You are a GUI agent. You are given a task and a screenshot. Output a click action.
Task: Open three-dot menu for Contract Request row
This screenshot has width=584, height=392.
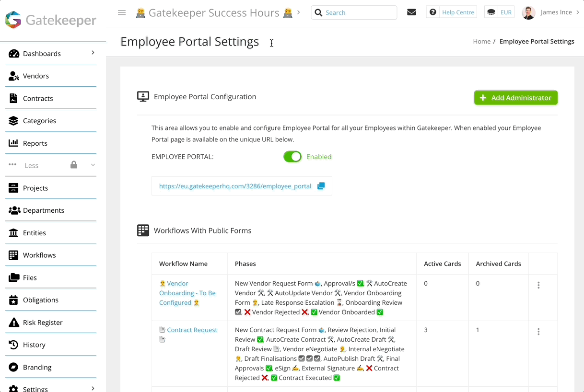point(538,332)
